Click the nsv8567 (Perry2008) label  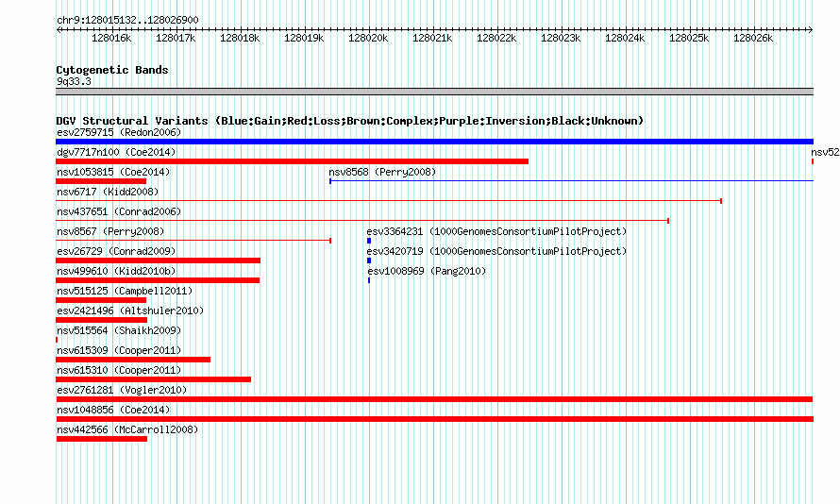[110, 231]
